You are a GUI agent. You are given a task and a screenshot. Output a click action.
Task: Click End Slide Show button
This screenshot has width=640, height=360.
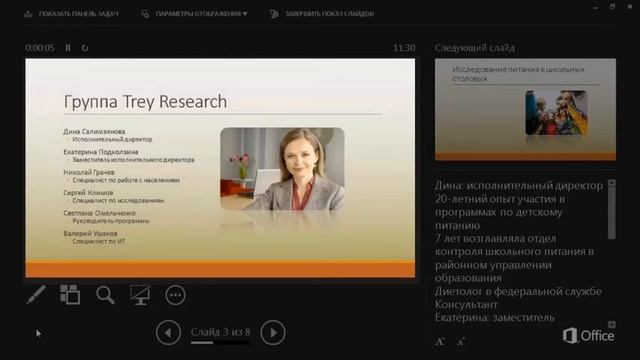pyautogui.click(x=322, y=14)
